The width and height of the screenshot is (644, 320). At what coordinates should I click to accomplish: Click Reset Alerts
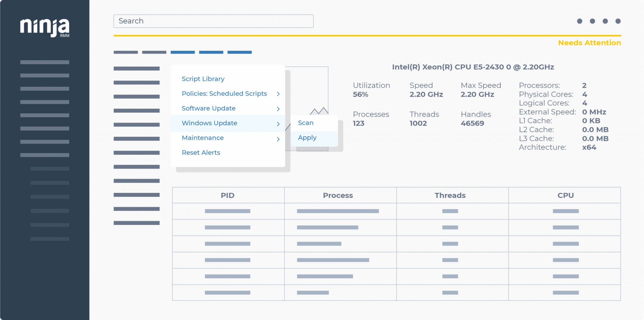point(201,152)
